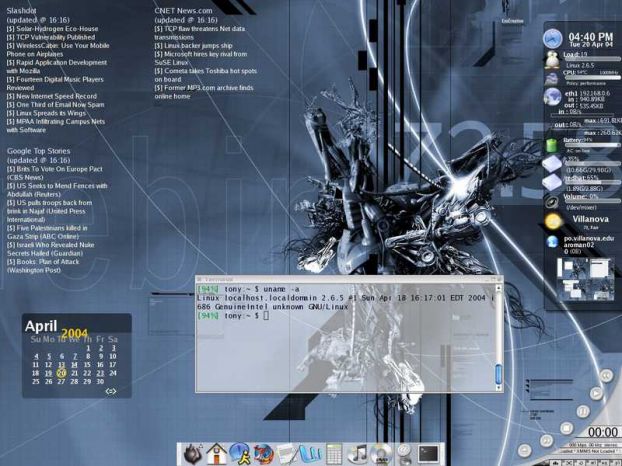The image size is (622, 466).
Task: Click the XMMS stop button
Action: point(566,428)
